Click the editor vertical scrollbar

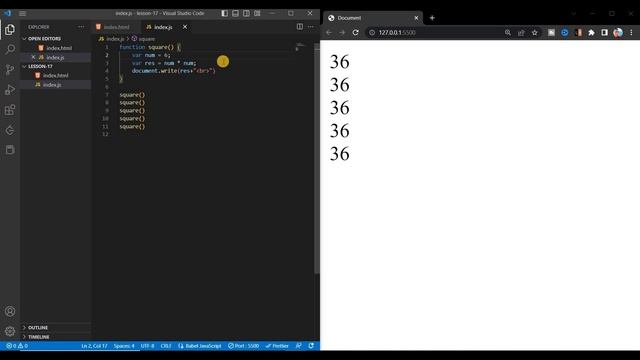click(x=317, y=159)
